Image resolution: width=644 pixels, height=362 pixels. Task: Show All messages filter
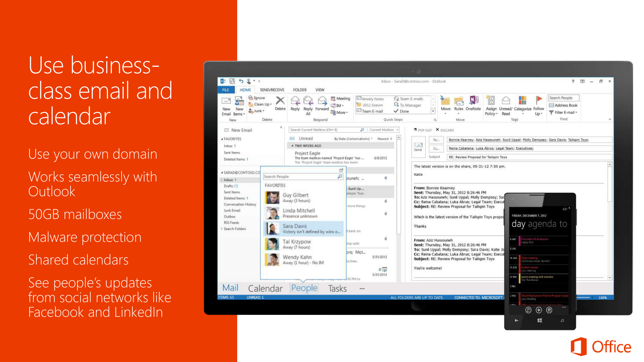(x=292, y=138)
